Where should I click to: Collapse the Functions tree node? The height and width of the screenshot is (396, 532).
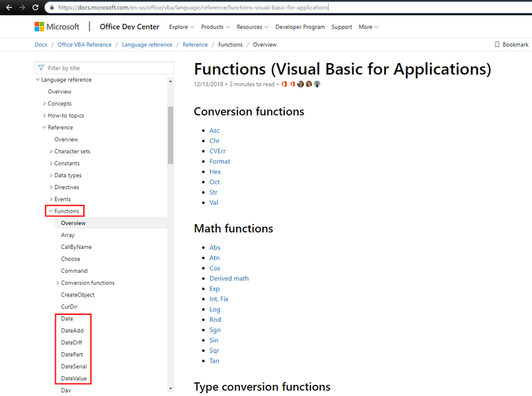tap(51, 211)
